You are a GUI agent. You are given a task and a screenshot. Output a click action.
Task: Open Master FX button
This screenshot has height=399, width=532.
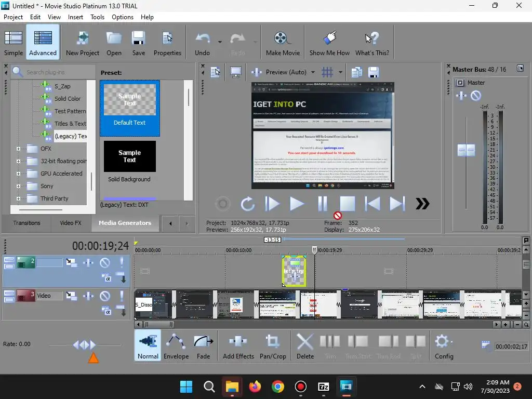[461, 96]
